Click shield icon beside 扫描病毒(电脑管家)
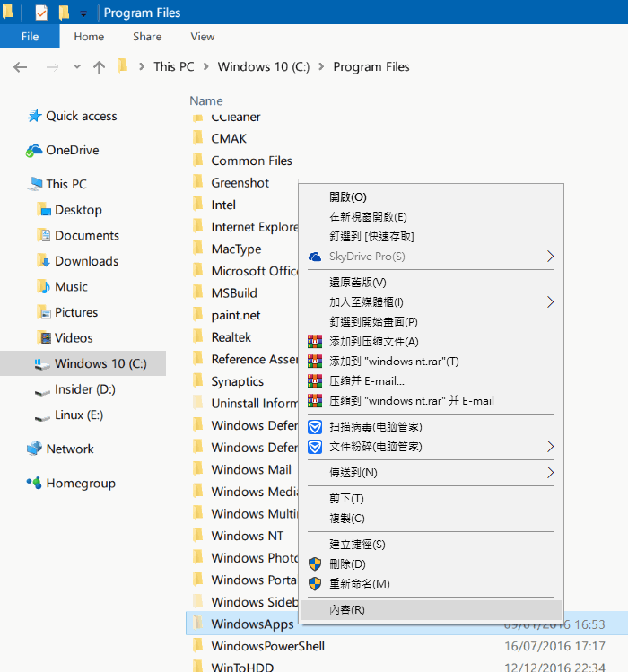The image size is (628, 672). point(315,427)
